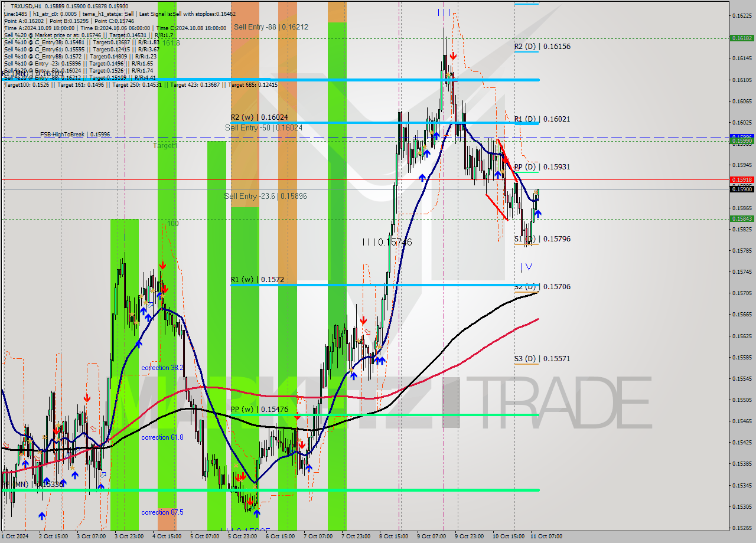Click the | | | 0.15746 wave label

(387, 242)
